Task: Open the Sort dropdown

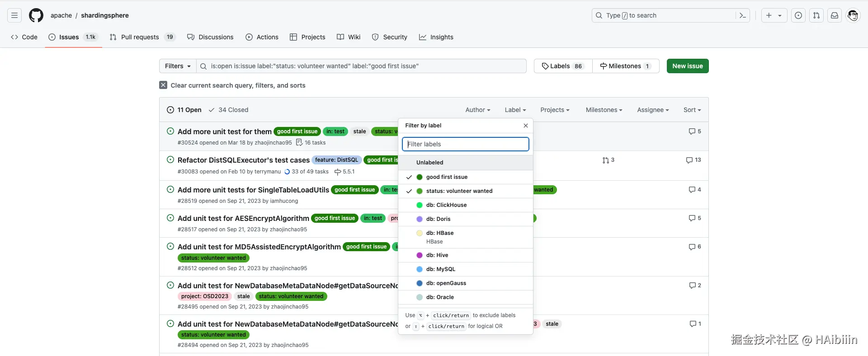Action: [x=692, y=110]
